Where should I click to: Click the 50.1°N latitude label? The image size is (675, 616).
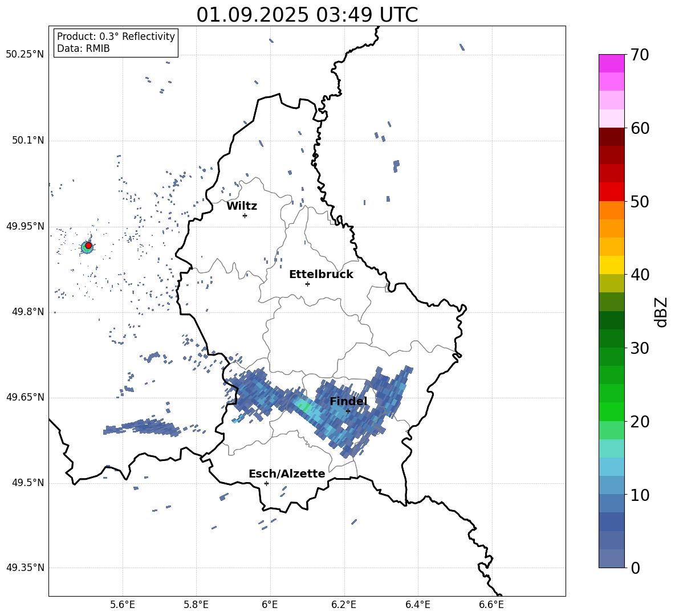(27, 140)
